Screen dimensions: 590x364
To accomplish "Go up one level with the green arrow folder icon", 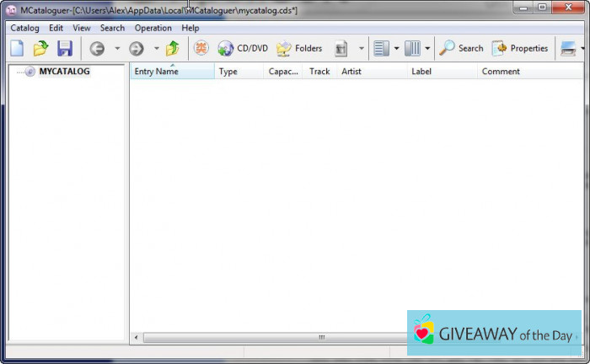I will point(172,49).
